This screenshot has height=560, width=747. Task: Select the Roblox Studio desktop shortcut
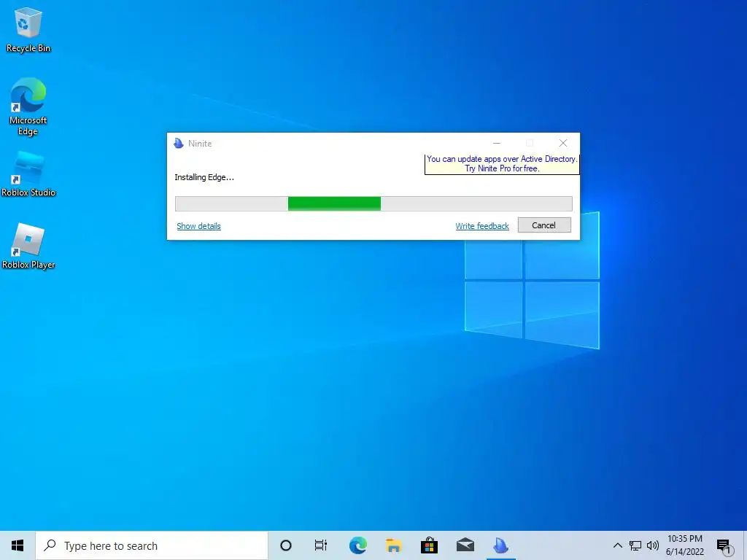[x=28, y=174]
